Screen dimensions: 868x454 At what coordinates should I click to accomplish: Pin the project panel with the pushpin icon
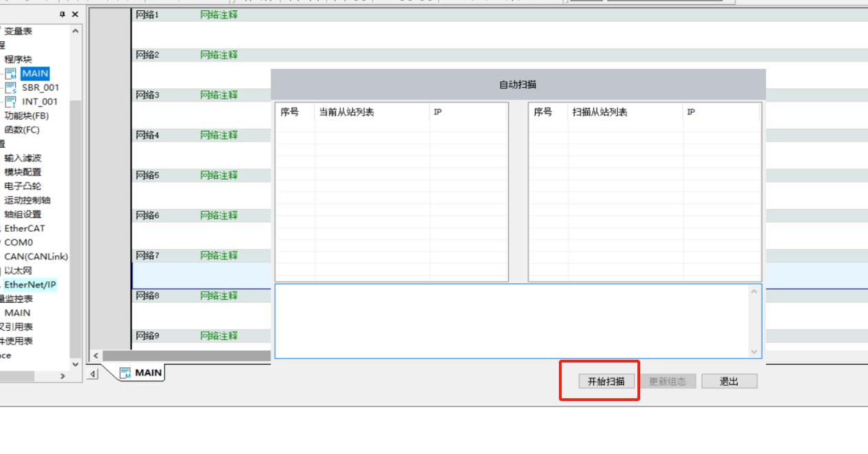[63, 14]
